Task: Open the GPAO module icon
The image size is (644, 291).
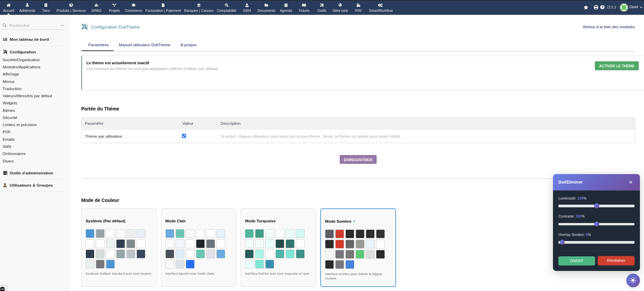Action: pyautogui.click(x=96, y=5)
